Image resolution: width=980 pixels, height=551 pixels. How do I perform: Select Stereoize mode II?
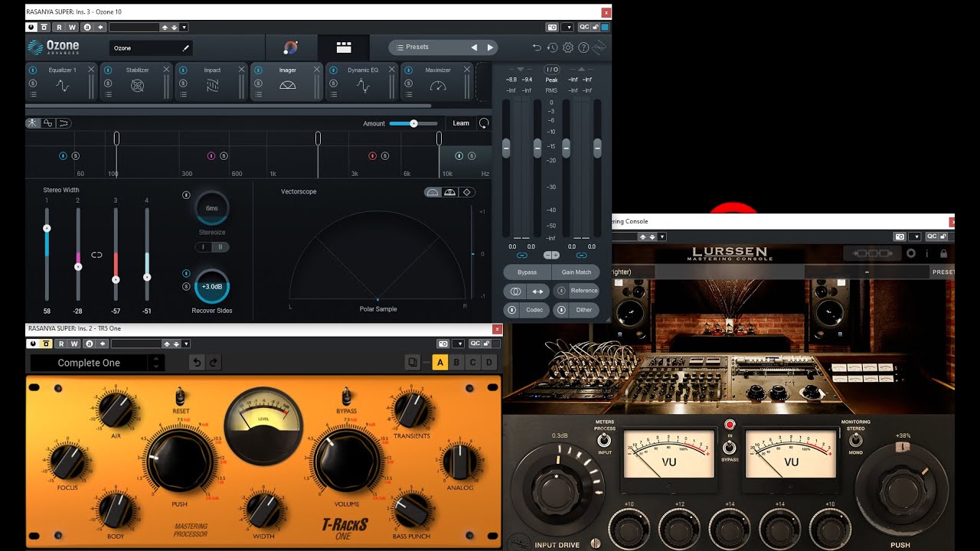tap(220, 247)
